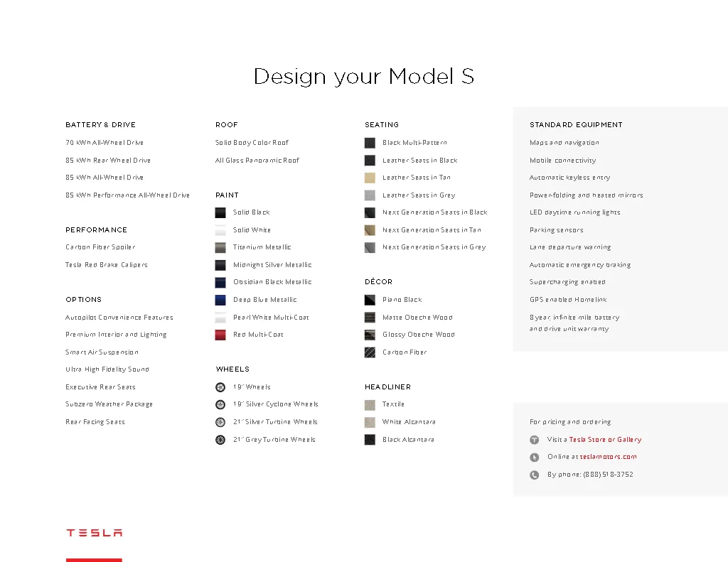Screen dimensions: 728x562
Task: Pick the Leather Seats in Grey swatch
Action: point(370,195)
